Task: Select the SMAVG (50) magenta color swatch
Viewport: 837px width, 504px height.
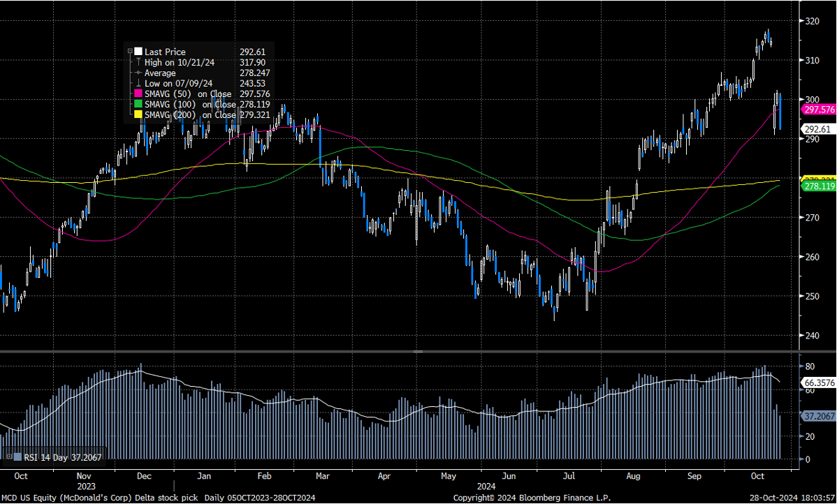Action: (138, 94)
